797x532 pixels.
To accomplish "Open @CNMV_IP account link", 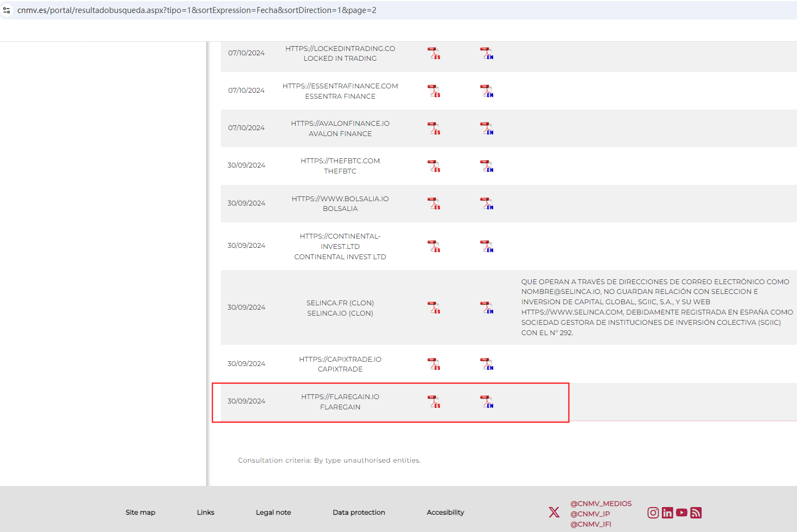I will tap(590, 514).
